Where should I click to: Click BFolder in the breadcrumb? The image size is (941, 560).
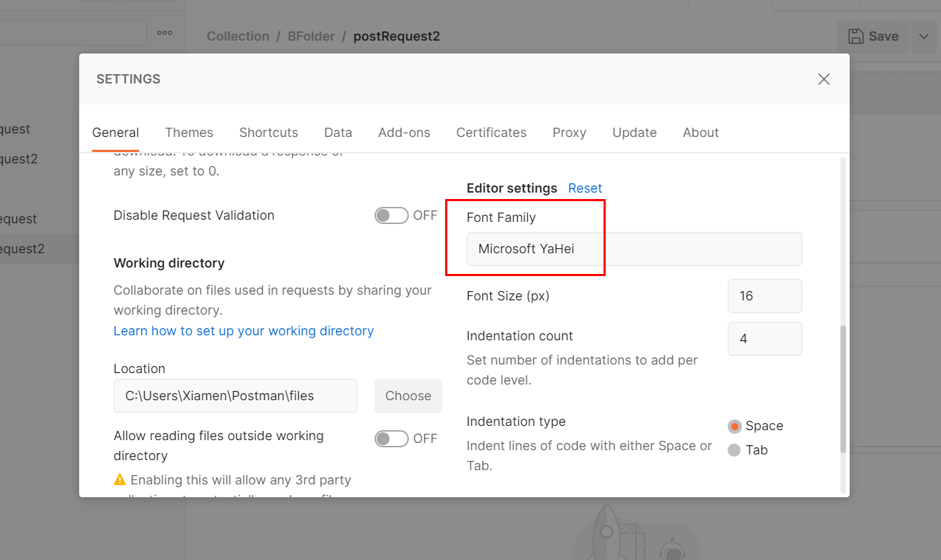[311, 36]
